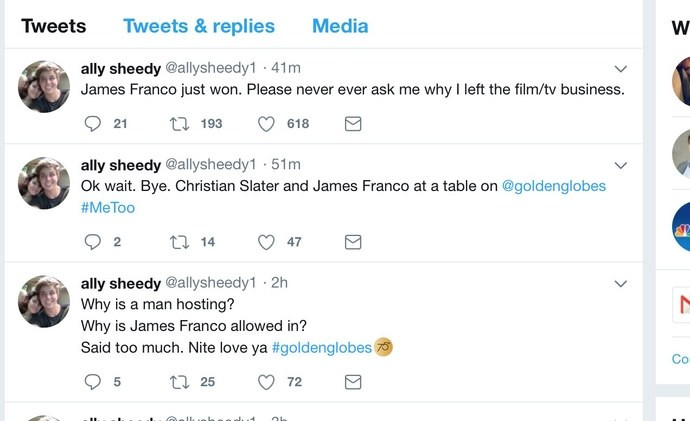Retweet the 'Ok wait. Bye.' tweet
The height and width of the screenshot is (421, 690).
(180, 242)
